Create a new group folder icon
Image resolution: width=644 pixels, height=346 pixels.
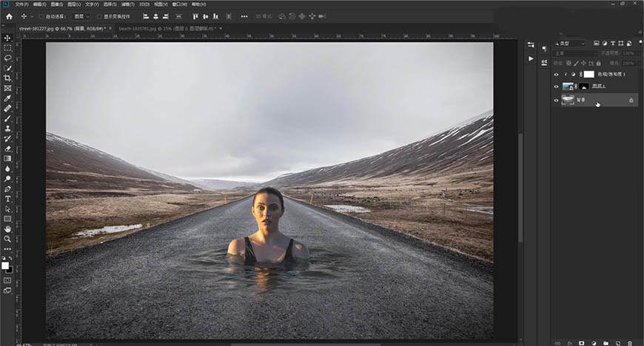point(606,343)
